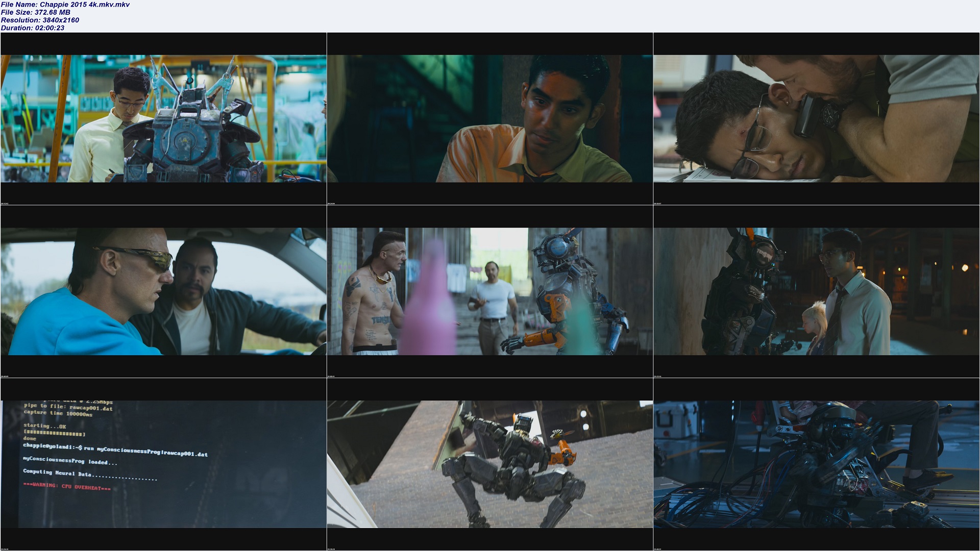
Task: Open thumbnail of man in orange-stained shirt
Action: tap(490, 118)
